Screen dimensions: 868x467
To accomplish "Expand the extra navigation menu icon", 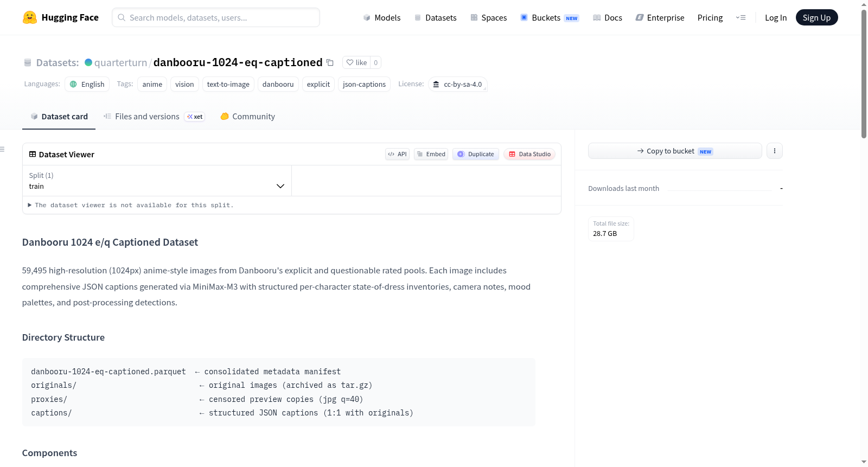I will (x=741, y=17).
